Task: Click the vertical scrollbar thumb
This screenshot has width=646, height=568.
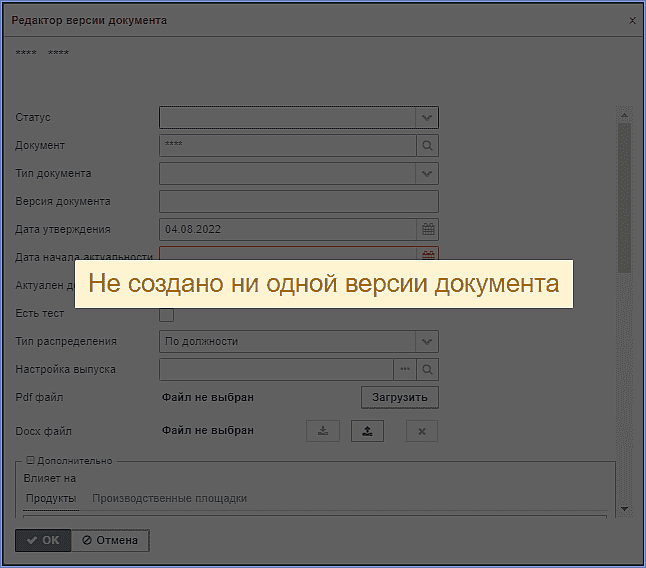Action: 624,198
